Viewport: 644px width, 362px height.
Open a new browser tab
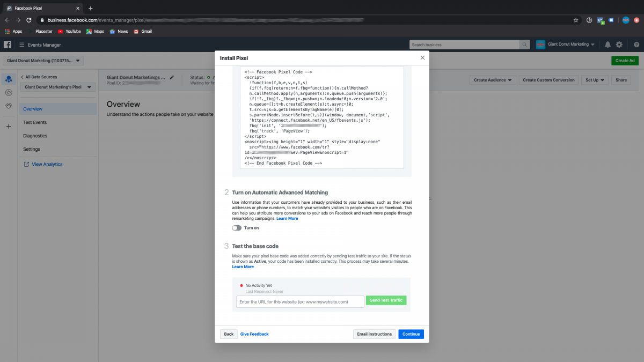pyautogui.click(x=90, y=8)
